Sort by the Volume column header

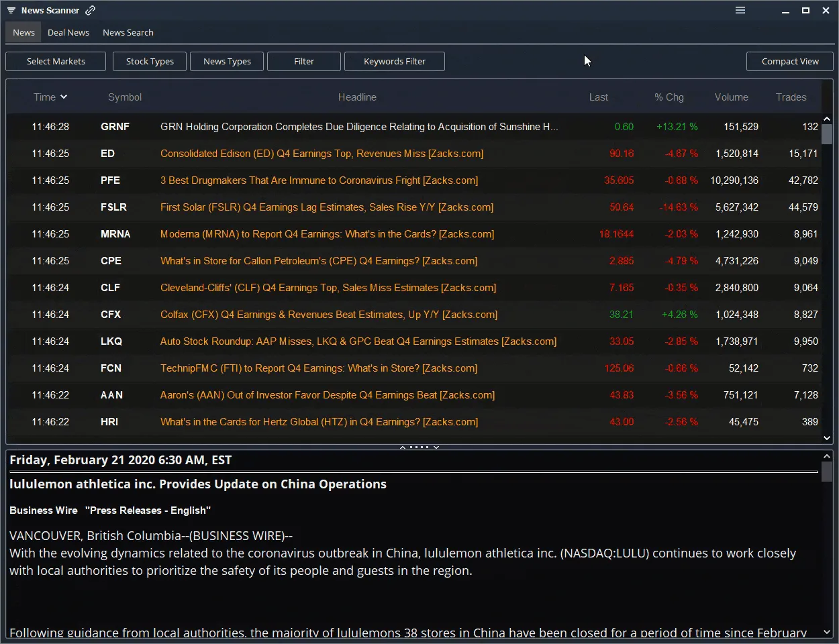tap(732, 97)
